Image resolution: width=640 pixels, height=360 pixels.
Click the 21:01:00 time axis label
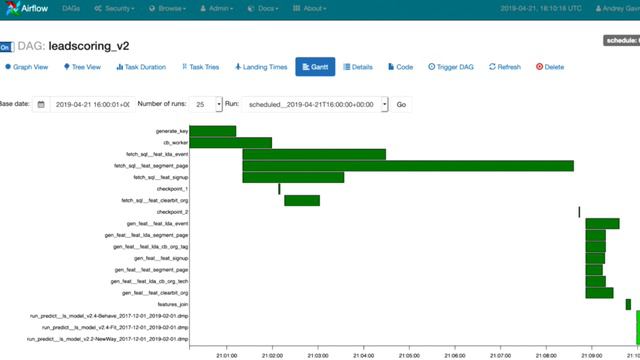(227, 356)
